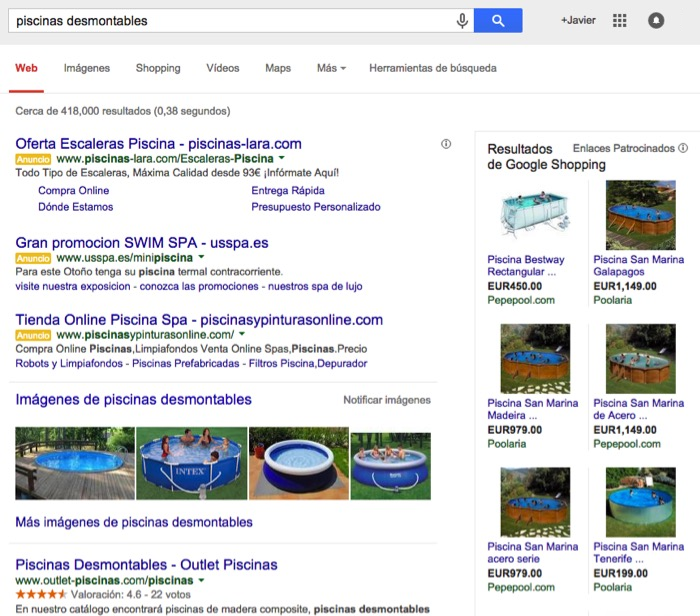Expand arrow next to piscinasypinturasonline.com URL

[242, 334]
